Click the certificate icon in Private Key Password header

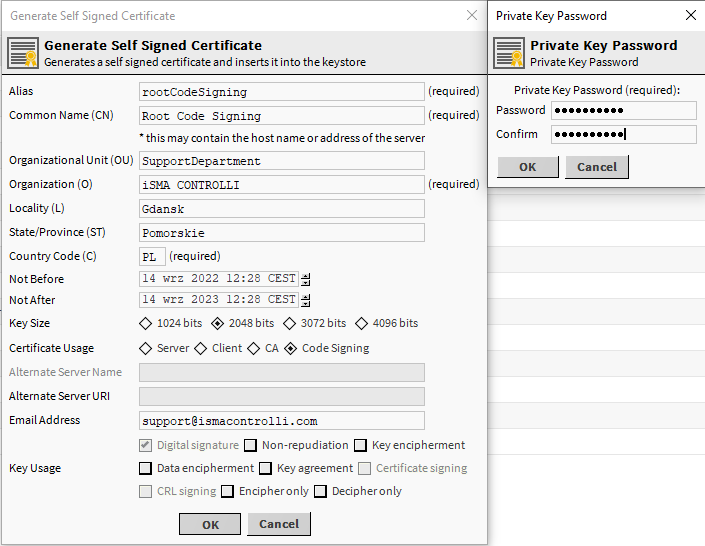tap(509, 53)
